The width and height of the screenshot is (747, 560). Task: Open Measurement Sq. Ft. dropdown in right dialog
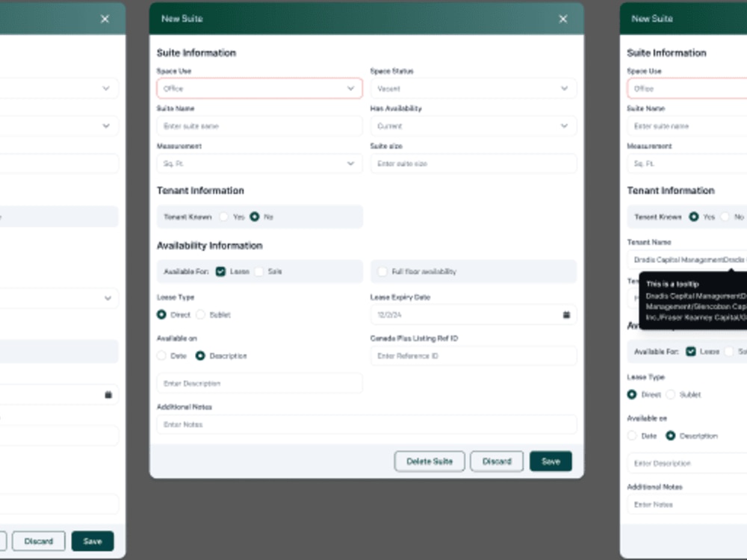tap(687, 164)
